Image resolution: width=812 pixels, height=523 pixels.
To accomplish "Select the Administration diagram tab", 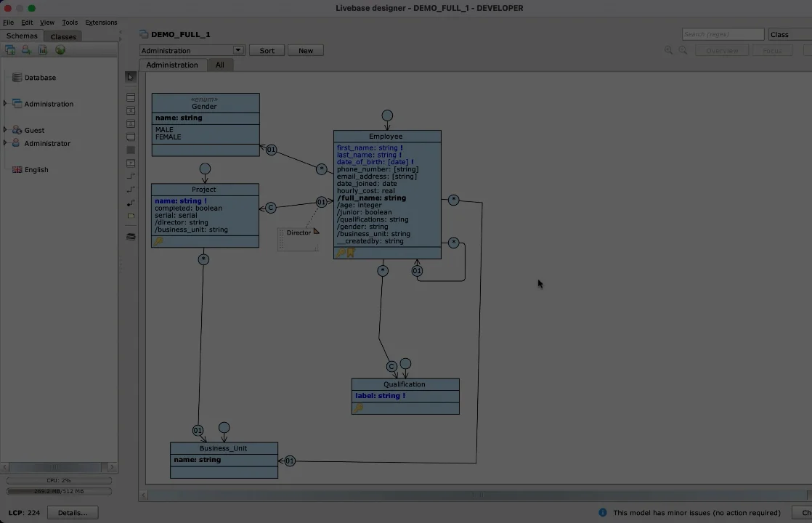I will coord(172,65).
